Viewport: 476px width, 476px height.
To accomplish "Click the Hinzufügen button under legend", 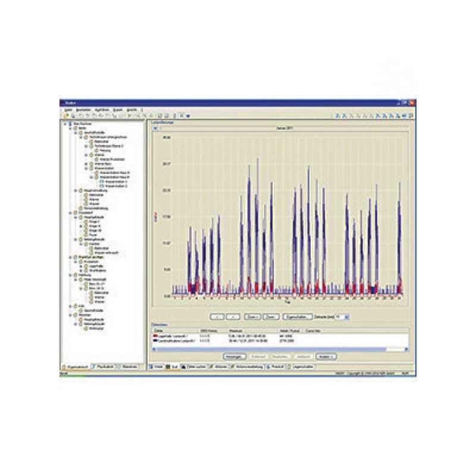I will (x=234, y=356).
